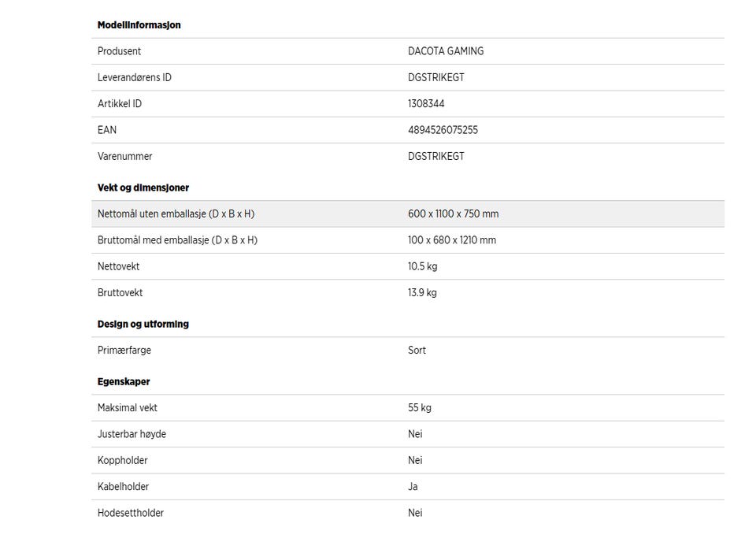The height and width of the screenshot is (542, 756).
Task: Click the Egenskaper section heading
Action: click(x=124, y=381)
